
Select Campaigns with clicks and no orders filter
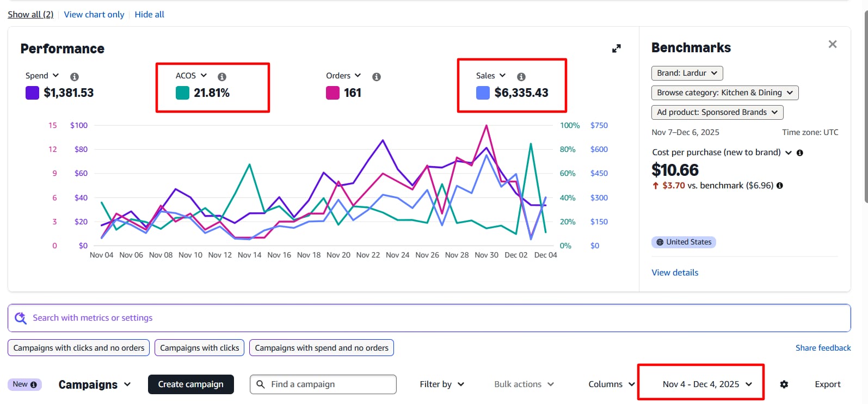pyautogui.click(x=79, y=348)
